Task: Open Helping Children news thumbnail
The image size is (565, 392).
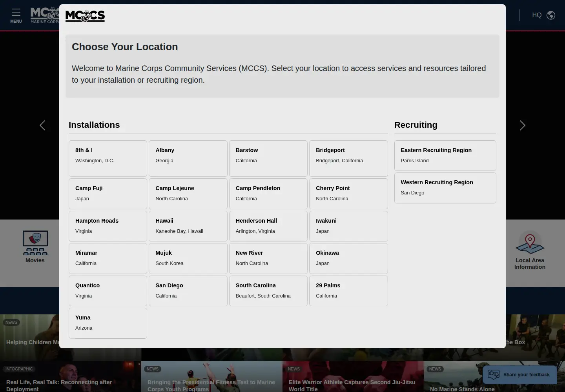Action: [x=29, y=337]
